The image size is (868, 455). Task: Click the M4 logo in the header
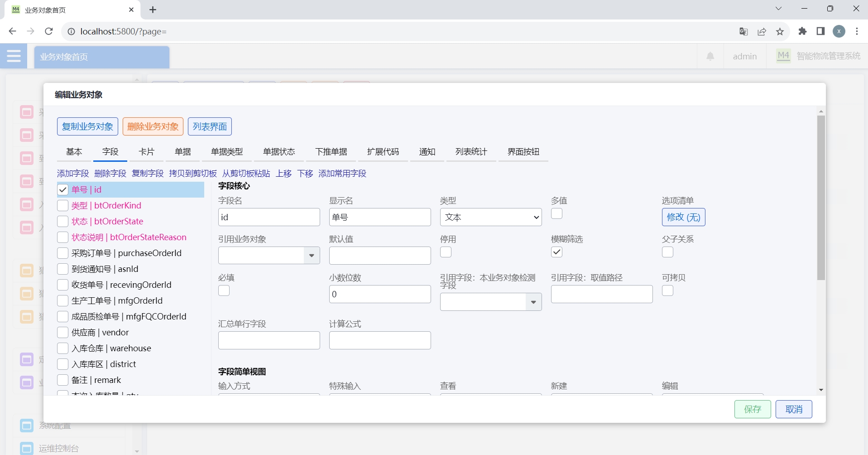[783, 56]
